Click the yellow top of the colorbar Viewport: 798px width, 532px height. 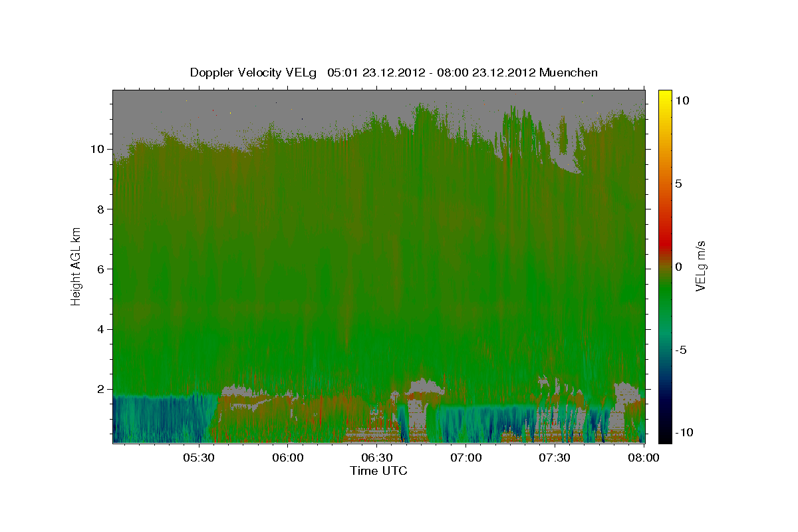(665, 93)
